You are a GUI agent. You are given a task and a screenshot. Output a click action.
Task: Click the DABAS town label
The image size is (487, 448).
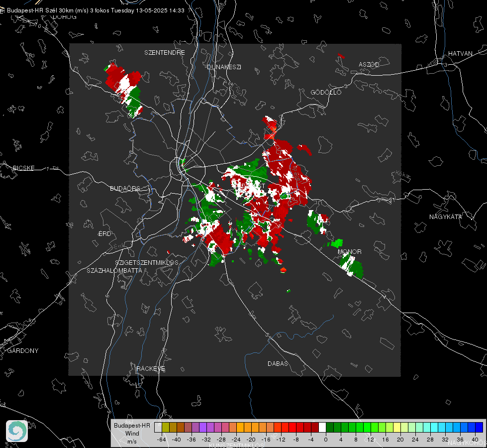[x=278, y=363]
